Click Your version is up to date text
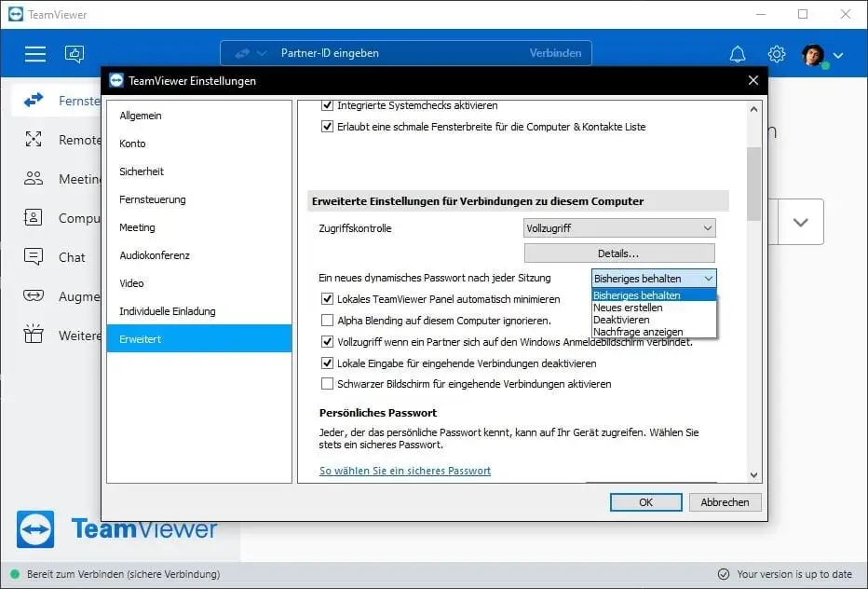This screenshot has height=589, width=868. (794, 574)
